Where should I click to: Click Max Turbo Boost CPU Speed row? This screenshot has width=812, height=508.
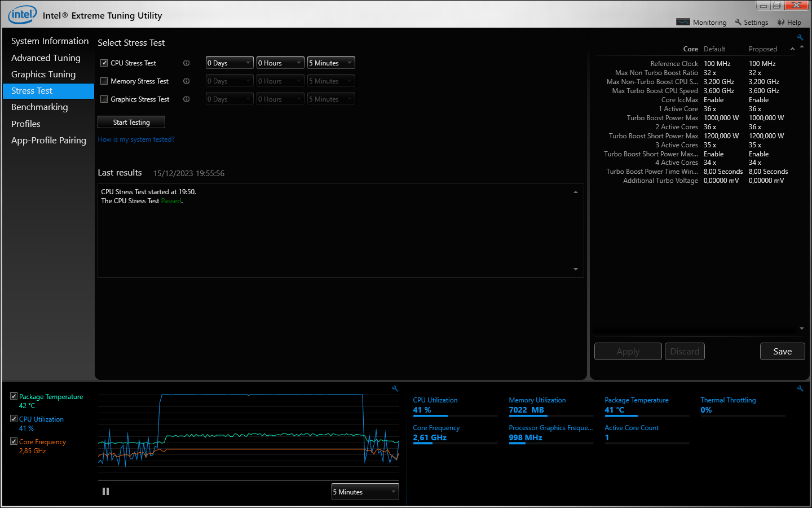click(696, 91)
